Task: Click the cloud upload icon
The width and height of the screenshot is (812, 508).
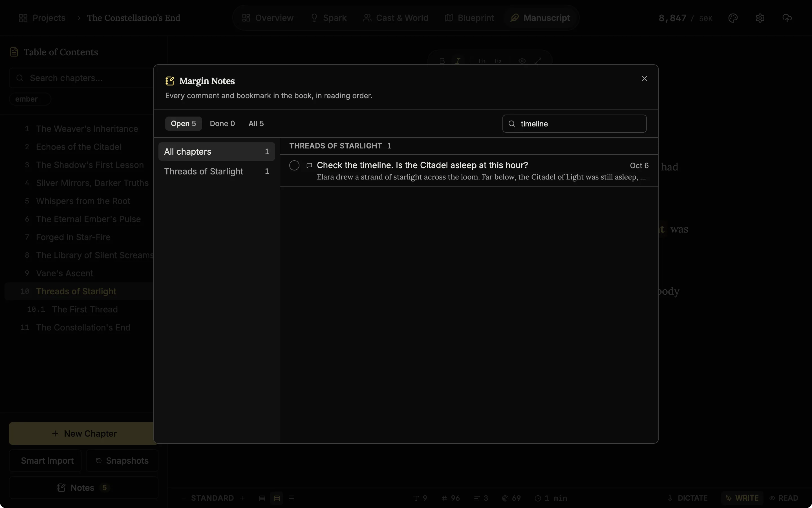Action: tap(787, 18)
